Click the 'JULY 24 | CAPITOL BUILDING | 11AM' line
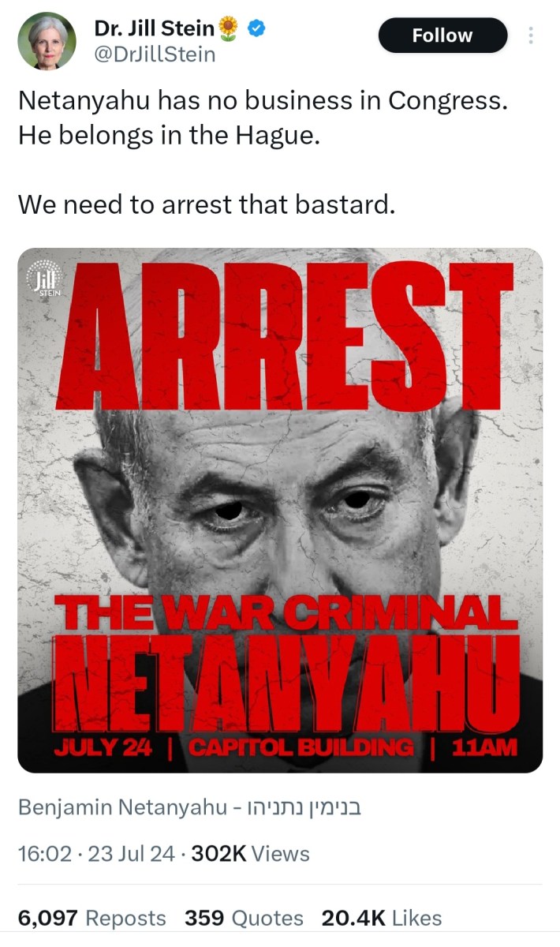The width and height of the screenshot is (560, 947). 286,747
